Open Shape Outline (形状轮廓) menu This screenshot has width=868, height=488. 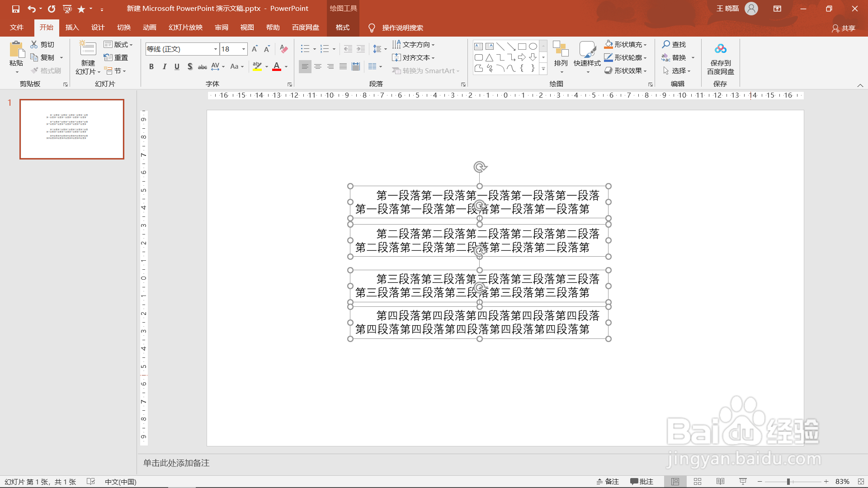click(626, 57)
